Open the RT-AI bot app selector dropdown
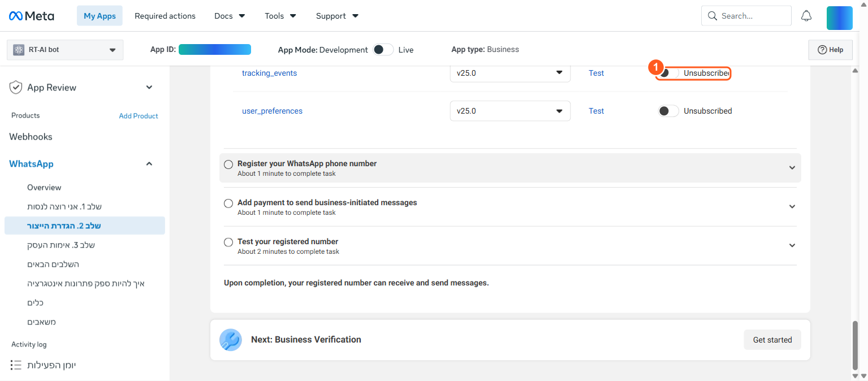Screen dimensions: 868x381 (65, 50)
